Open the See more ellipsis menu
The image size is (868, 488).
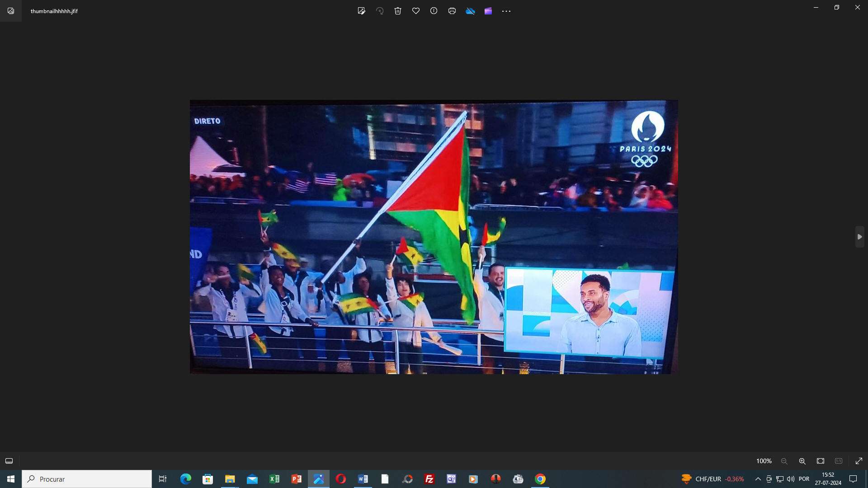coord(506,11)
